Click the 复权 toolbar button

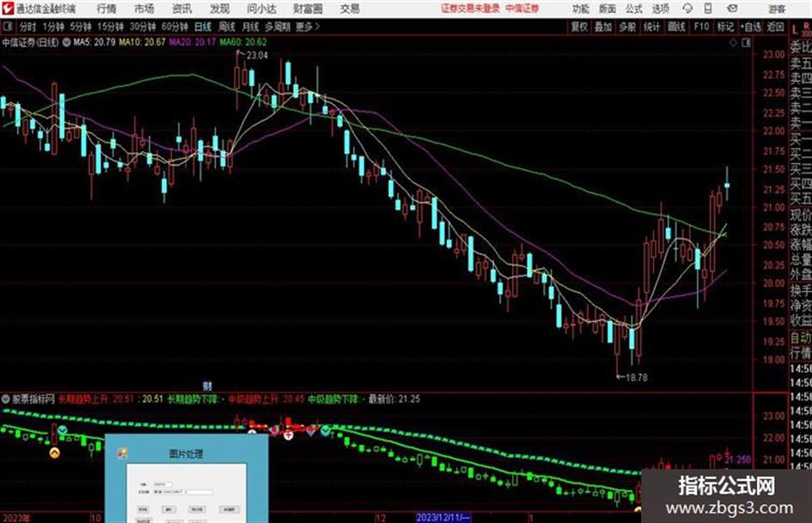pos(579,27)
